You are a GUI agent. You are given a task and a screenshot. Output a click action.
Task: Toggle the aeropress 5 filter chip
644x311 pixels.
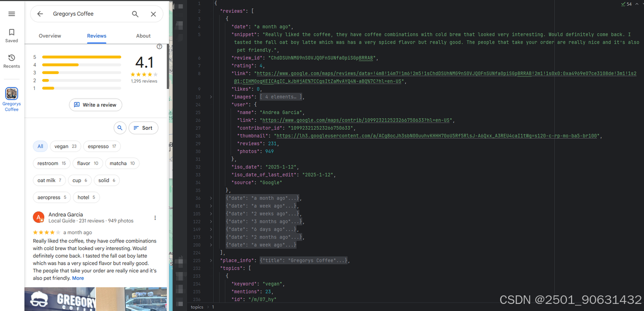coord(52,197)
